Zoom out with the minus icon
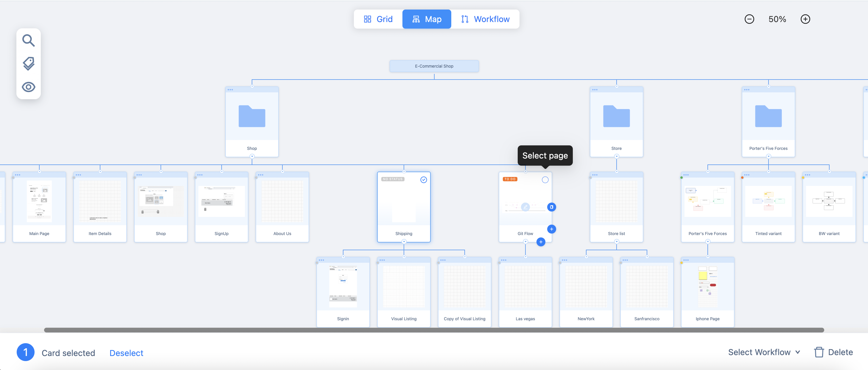 tap(749, 19)
